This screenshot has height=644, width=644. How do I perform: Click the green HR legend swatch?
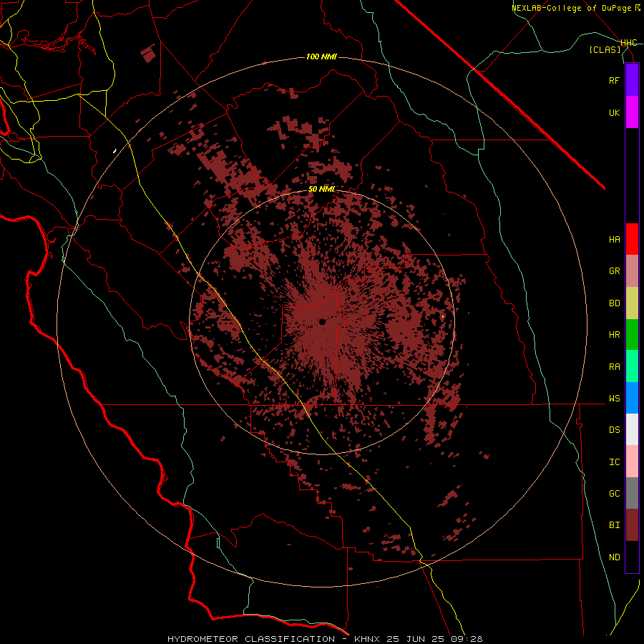point(632,335)
